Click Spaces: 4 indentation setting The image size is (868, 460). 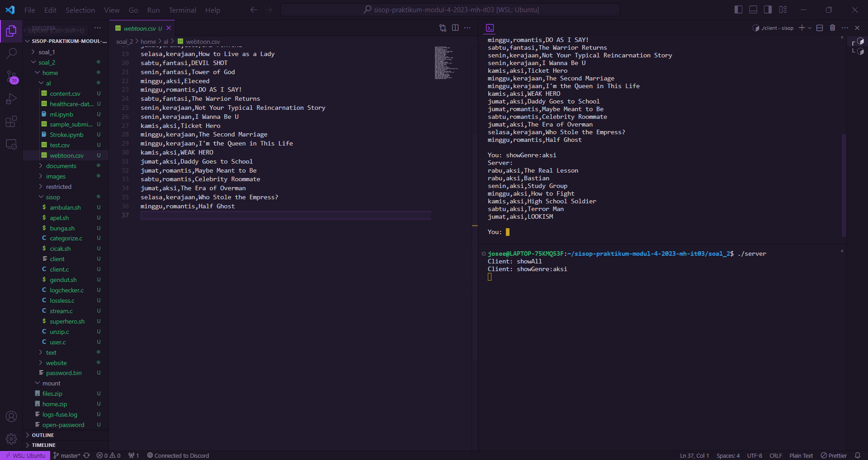click(x=728, y=455)
